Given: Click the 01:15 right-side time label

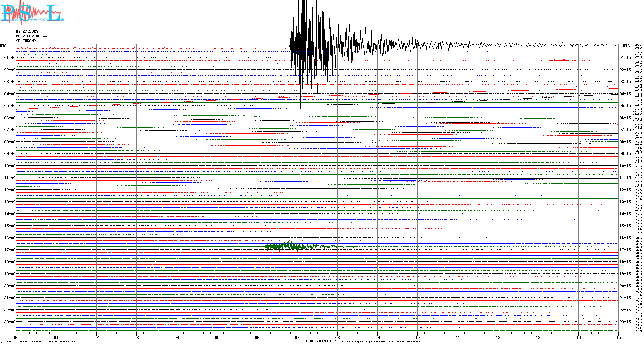Looking at the screenshot, I should coord(625,58).
